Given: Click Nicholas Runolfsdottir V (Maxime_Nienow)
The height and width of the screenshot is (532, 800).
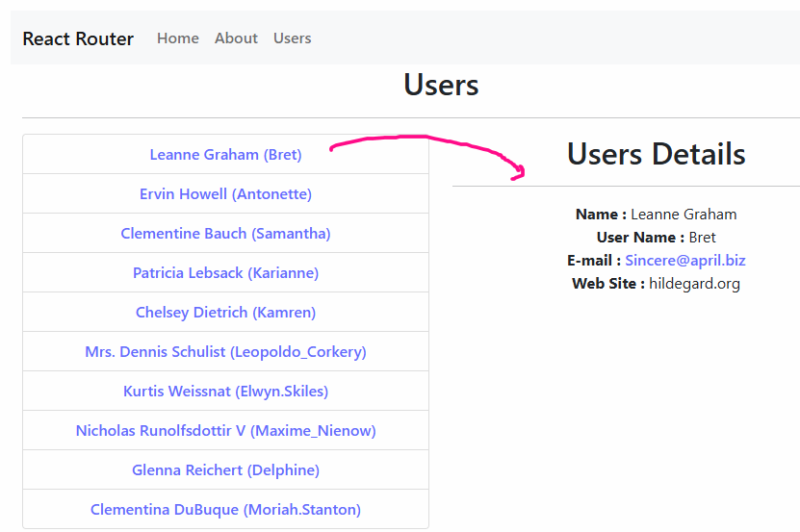Looking at the screenshot, I should pyautogui.click(x=225, y=431).
